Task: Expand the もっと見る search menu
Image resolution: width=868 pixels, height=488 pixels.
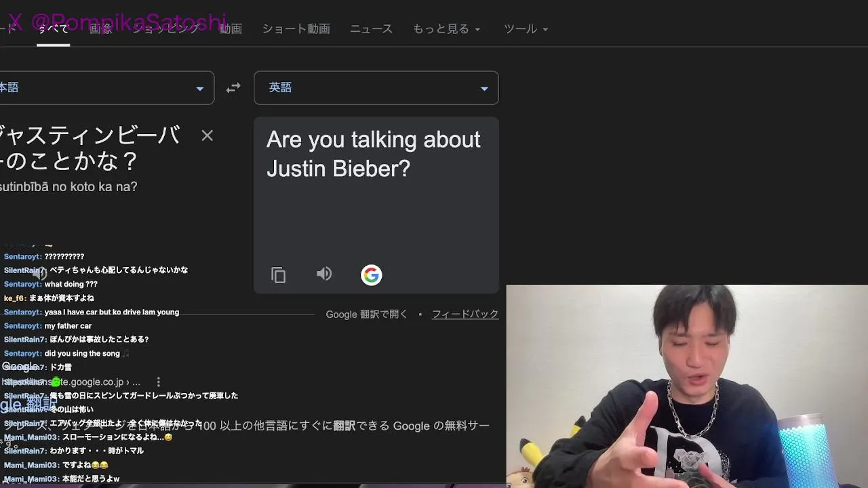Action: tap(446, 28)
